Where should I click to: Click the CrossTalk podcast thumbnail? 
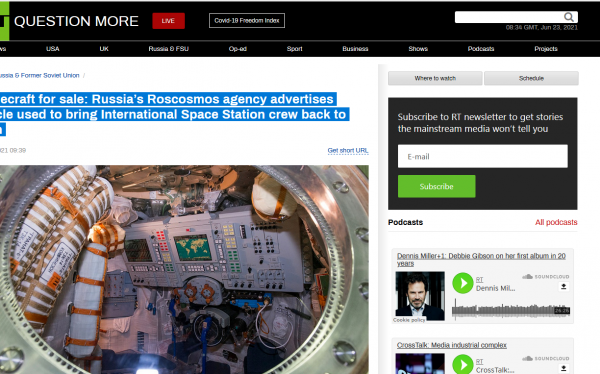pos(420,364)
